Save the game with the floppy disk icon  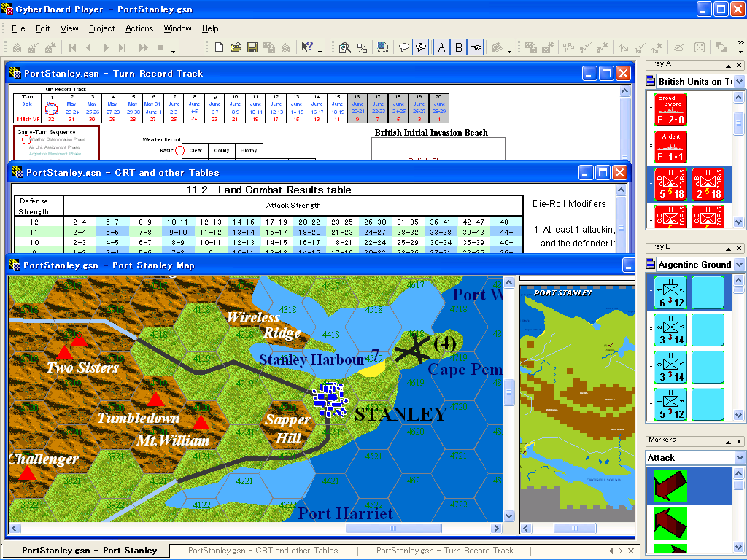252,47
